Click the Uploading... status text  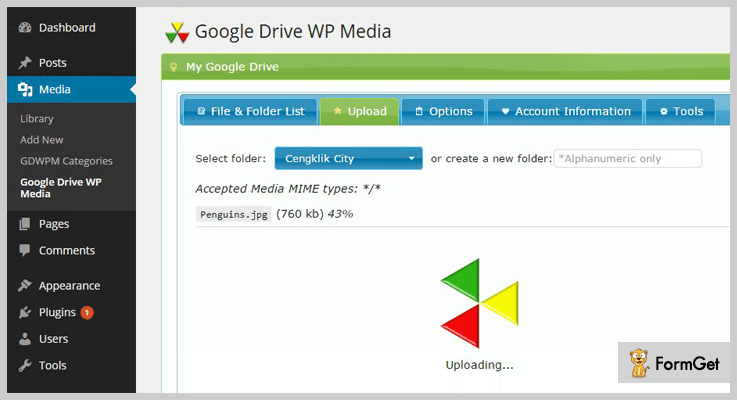point(479,365)
